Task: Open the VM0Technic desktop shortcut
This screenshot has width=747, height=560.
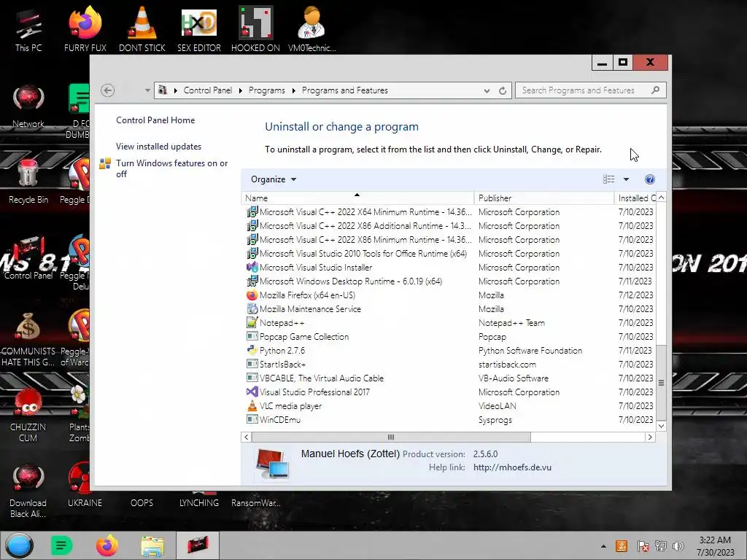Action: (312, 28)
